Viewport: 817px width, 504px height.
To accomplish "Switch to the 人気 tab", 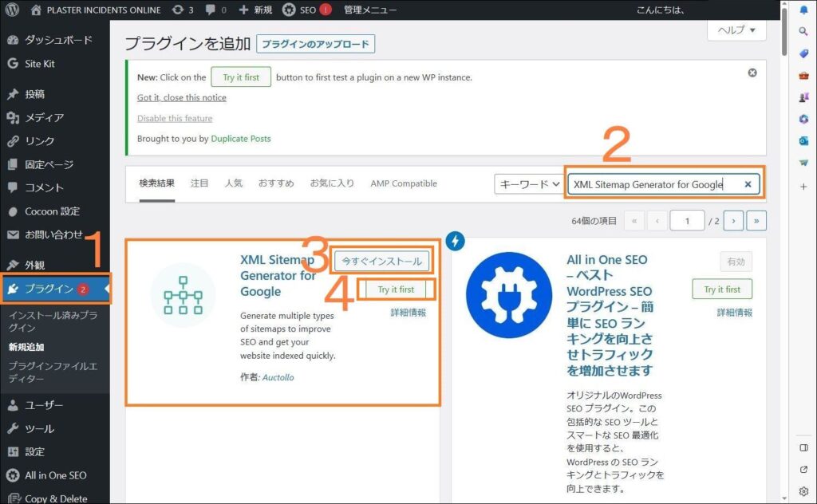I will (x=234, y=183).
